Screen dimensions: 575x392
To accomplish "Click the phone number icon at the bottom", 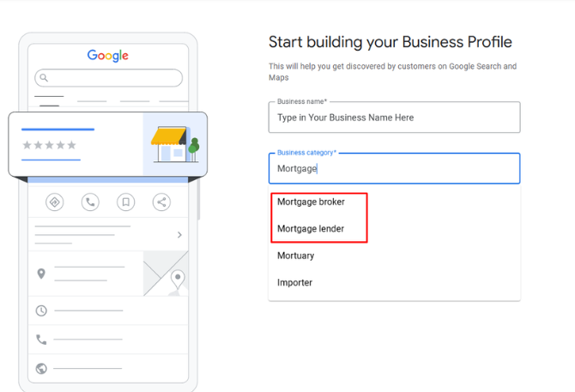I will point(41,340).
